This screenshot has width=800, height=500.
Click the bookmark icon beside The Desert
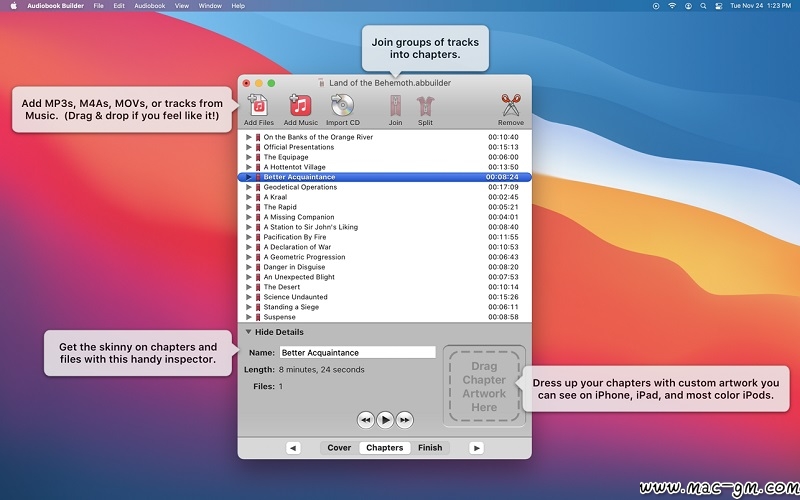(x=258, y=287)
